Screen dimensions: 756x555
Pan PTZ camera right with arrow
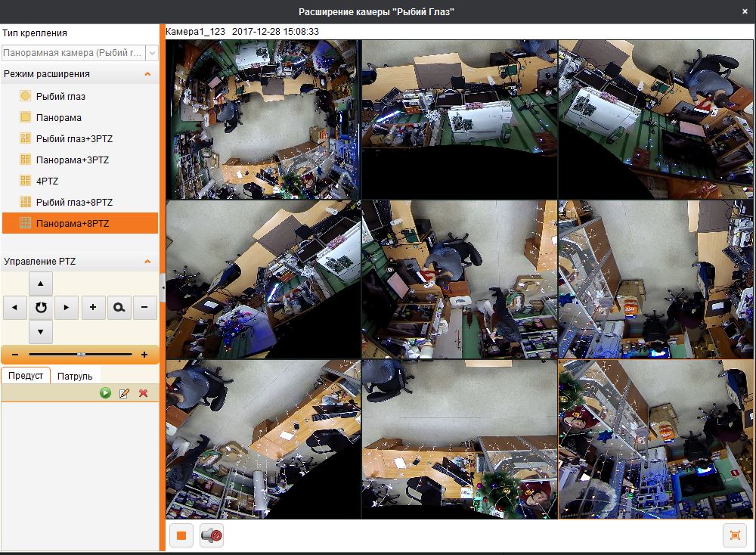[67, 307]
